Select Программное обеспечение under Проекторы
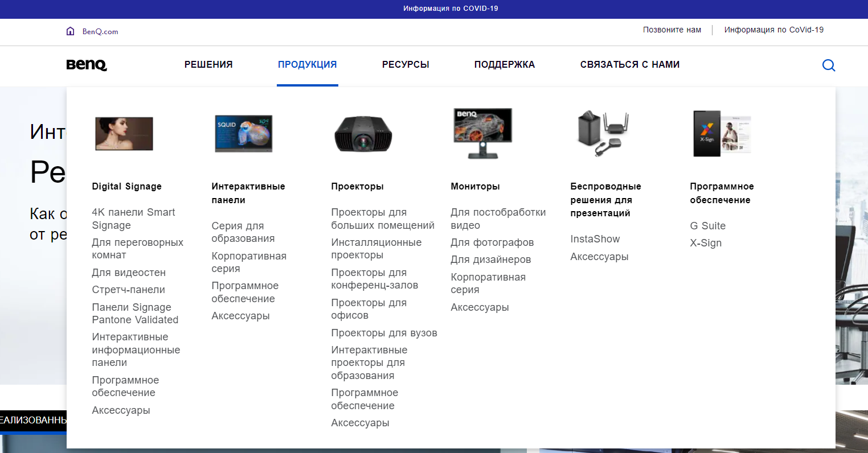The image size is (868, 453). pyautogui.click(x=365, y=399)
